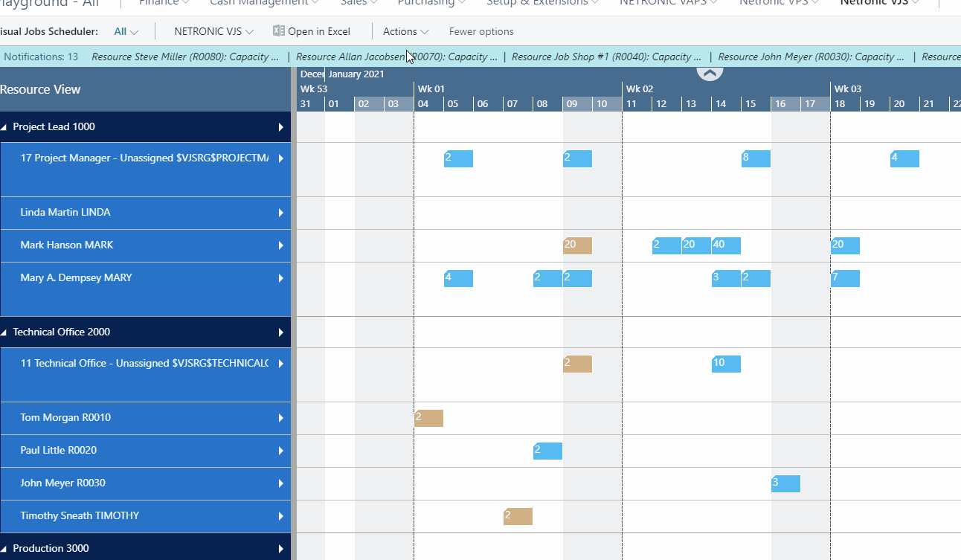Click the arrow on the Timothy Sneath row

click(x=281, y=516)
